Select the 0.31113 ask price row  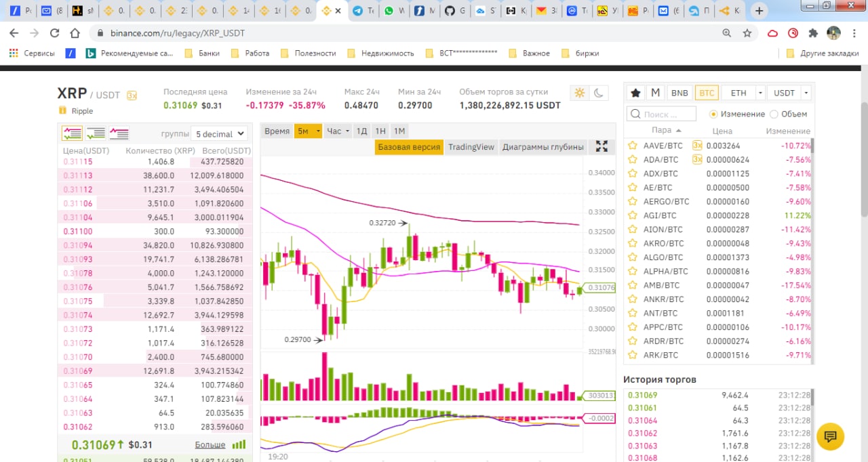[155, 175]
